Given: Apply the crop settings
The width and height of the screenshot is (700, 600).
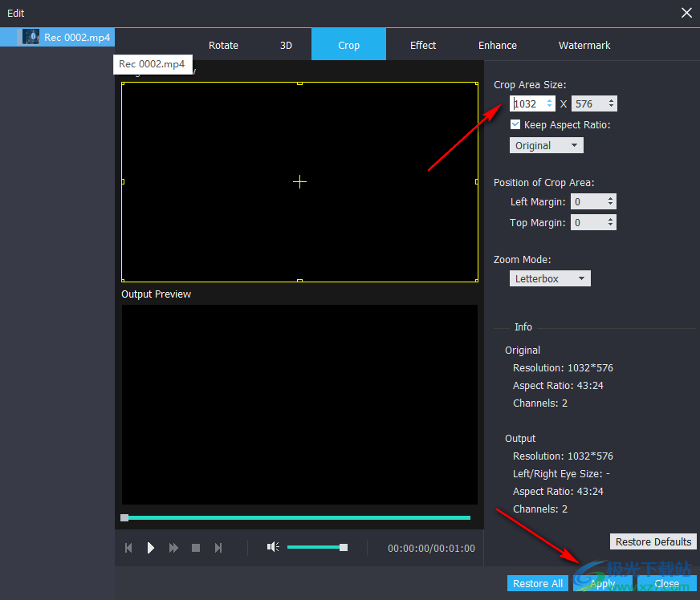Looking at the screenshot, I should click(x=603, y=583).
